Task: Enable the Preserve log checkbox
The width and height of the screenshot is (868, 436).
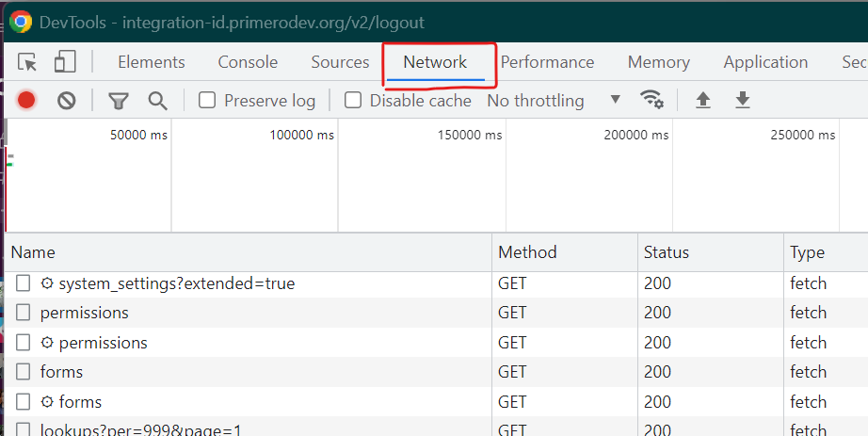Action: click(207, 100)
